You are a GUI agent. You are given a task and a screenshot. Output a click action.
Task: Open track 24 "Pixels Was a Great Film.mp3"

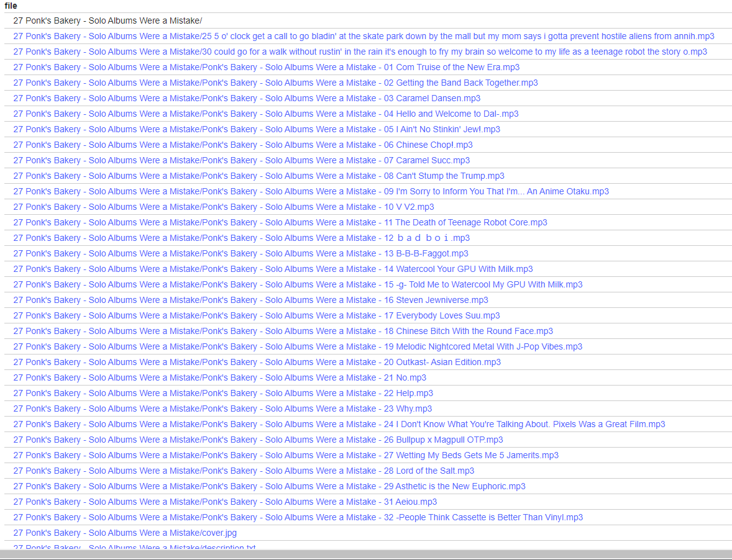(x=339, y=424)
